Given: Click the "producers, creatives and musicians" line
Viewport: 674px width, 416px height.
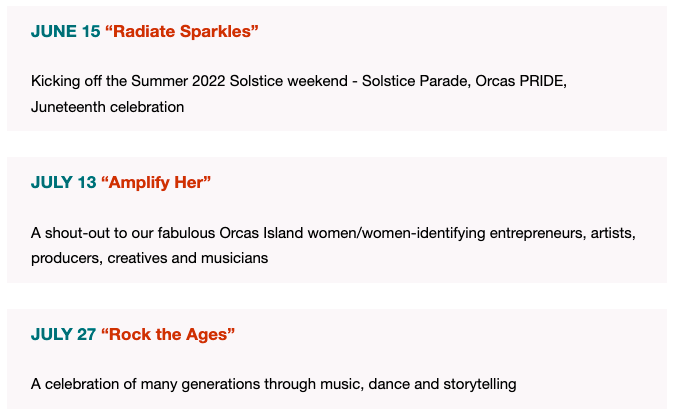Looking at the screenshot, I should pos(150,258).
